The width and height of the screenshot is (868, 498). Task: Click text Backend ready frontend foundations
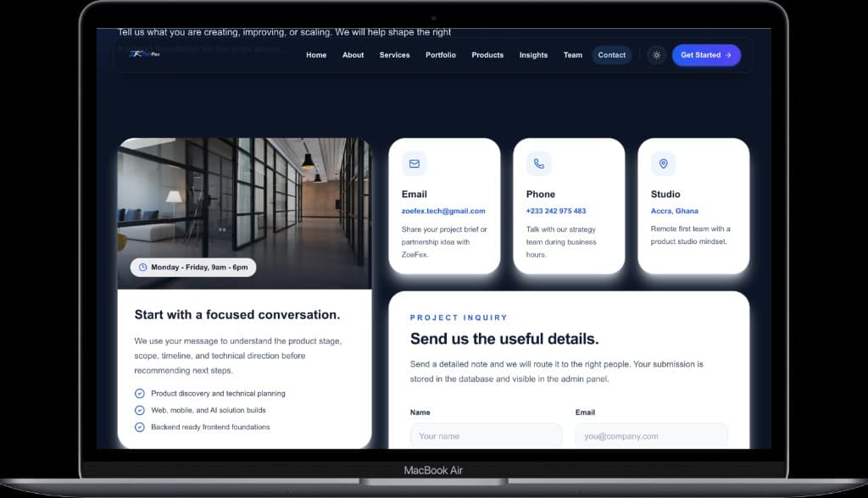(x=210, y=427)
